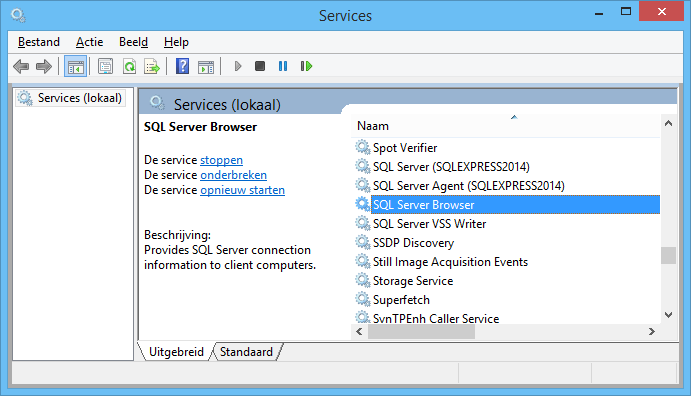Click gear icon beside Spot Verifier
Screen dimensions: 691x396
coord(363,147)
